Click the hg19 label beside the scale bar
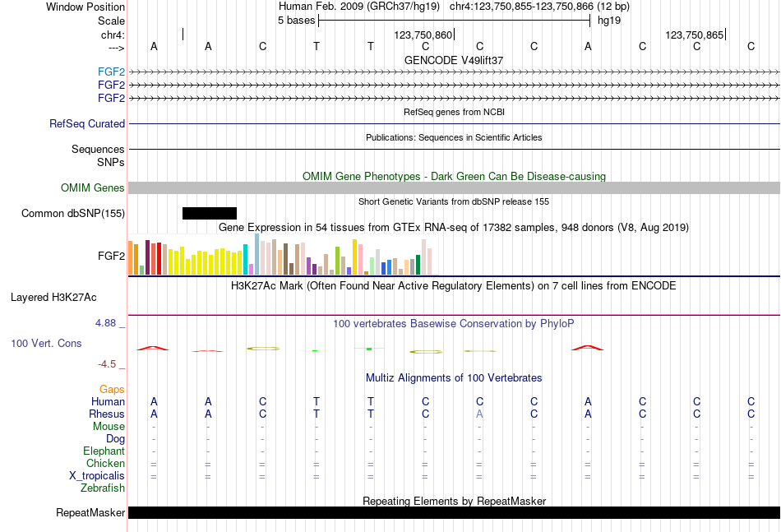The width and height of the screenshot is (781, 532). click(x=608, y=21)
